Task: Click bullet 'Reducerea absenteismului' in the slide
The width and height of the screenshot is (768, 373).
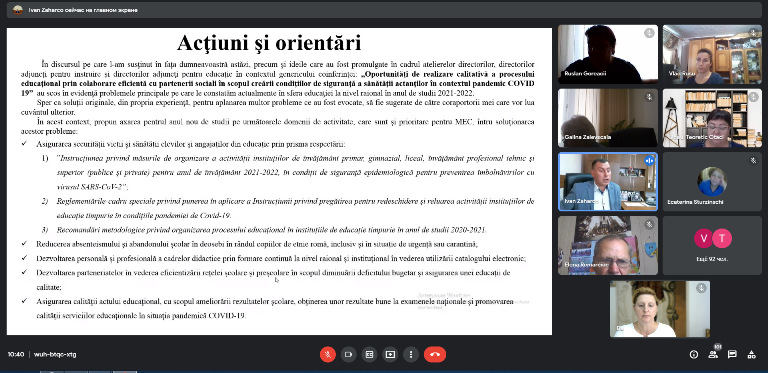Action: 258,244
